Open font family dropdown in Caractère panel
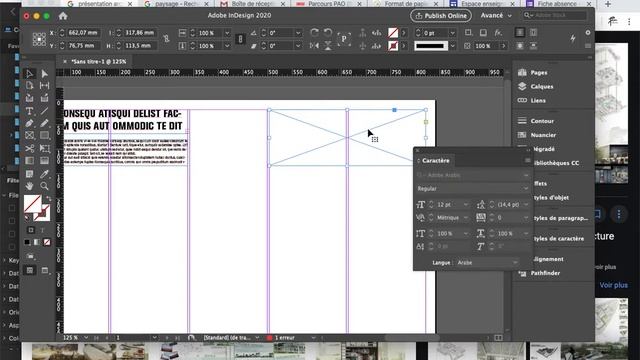The height and width of the screenshot is (360, 640). click(526, 175)
